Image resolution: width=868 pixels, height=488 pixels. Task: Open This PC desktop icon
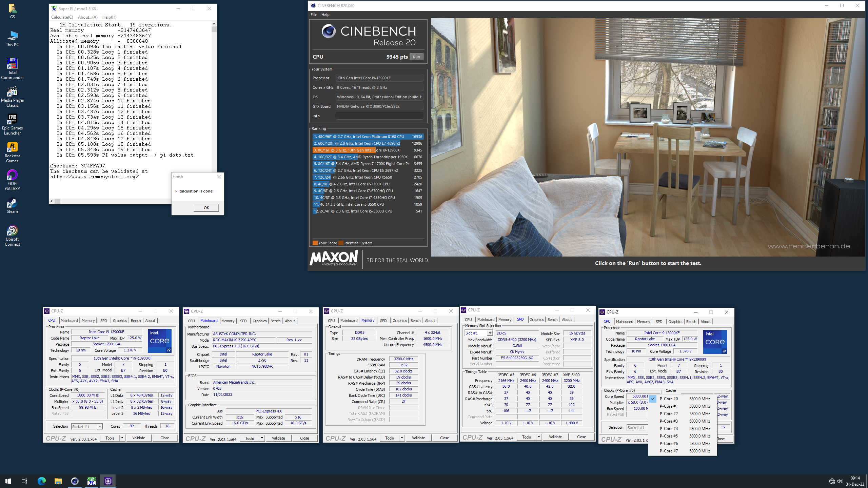coord(12,38)
